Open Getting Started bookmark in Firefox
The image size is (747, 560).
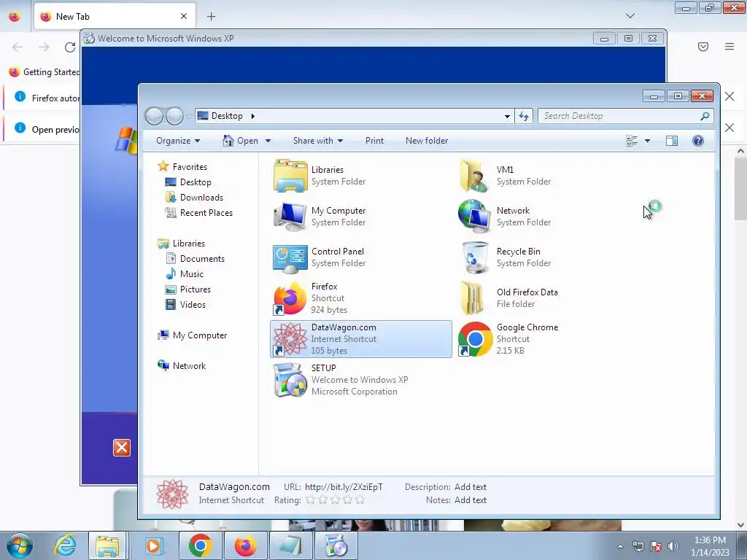coord(44,72)
